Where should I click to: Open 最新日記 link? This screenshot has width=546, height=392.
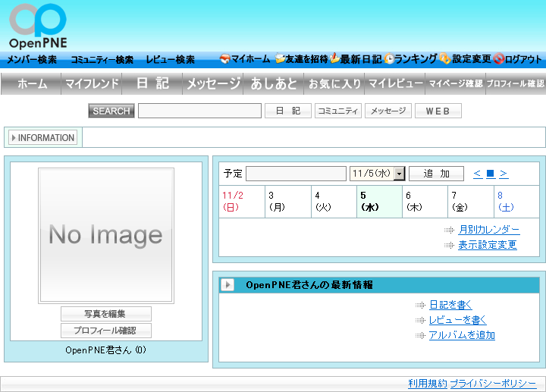(x=361, y=59)
